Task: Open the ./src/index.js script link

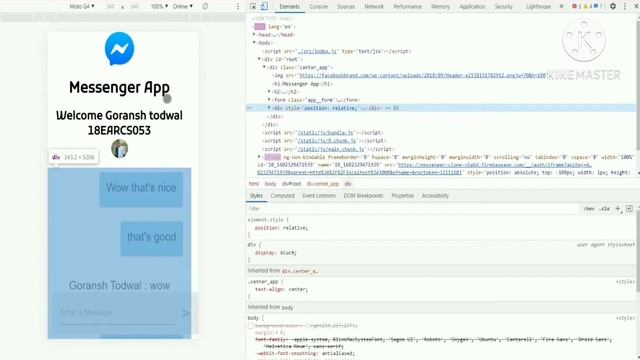Action: click(x=317, y=51)
